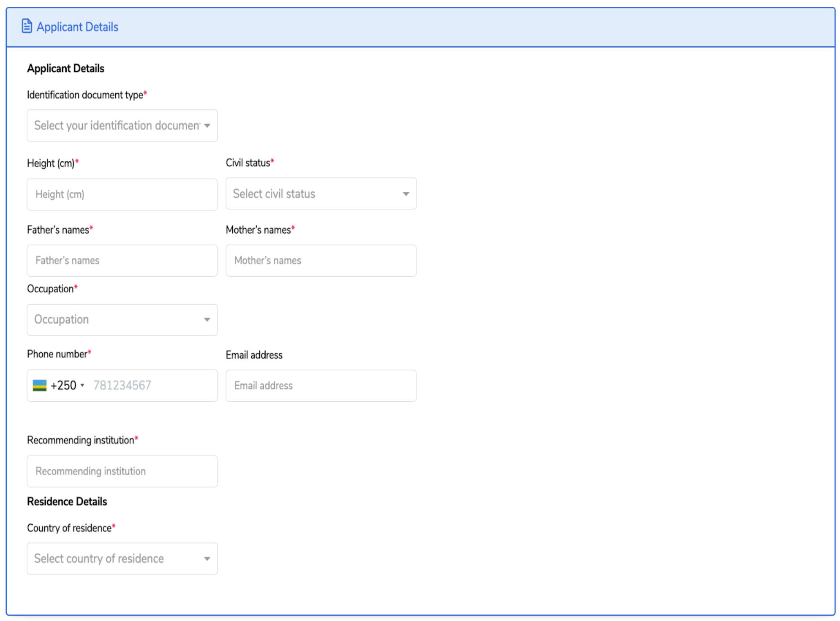Click the Height (cm) input field
This screenshot has height=621, width=840.
click(x=122, y=194)
